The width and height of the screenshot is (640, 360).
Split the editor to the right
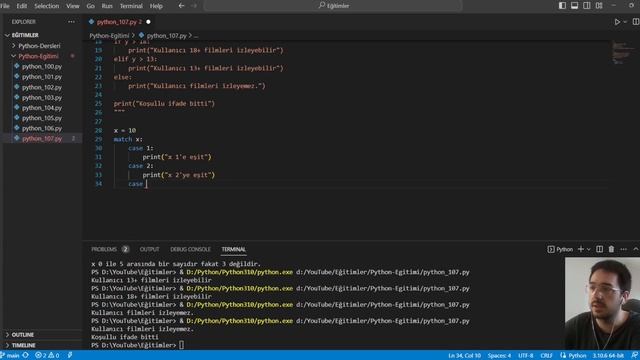636,22
